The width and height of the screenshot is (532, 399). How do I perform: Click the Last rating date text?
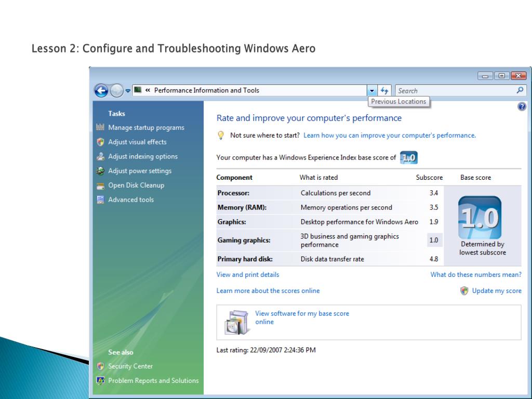[x=266, y=350]
